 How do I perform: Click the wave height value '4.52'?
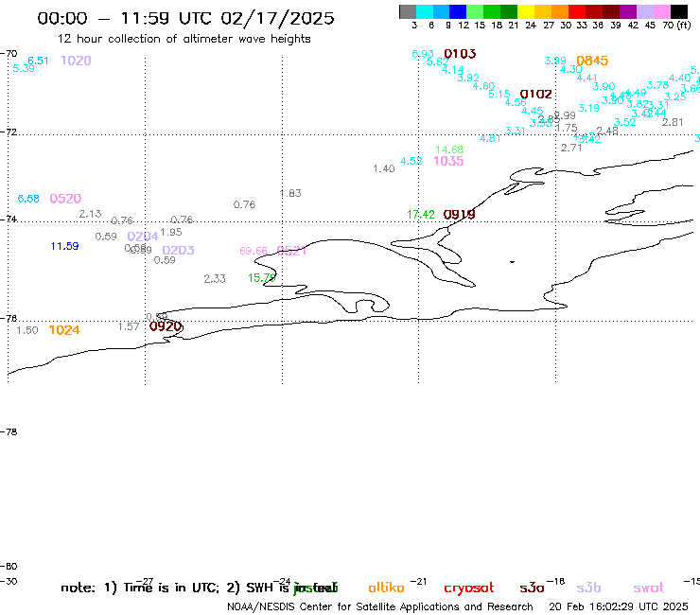pos(411,161)
